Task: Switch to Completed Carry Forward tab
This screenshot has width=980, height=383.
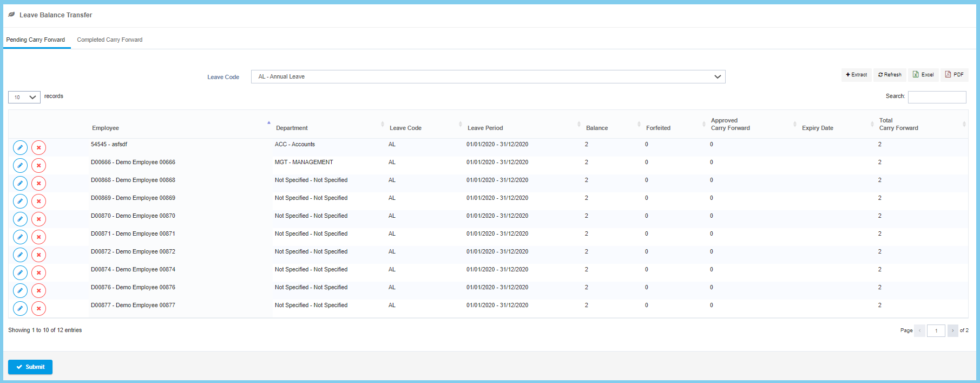Action: click(x=110, y=40)
